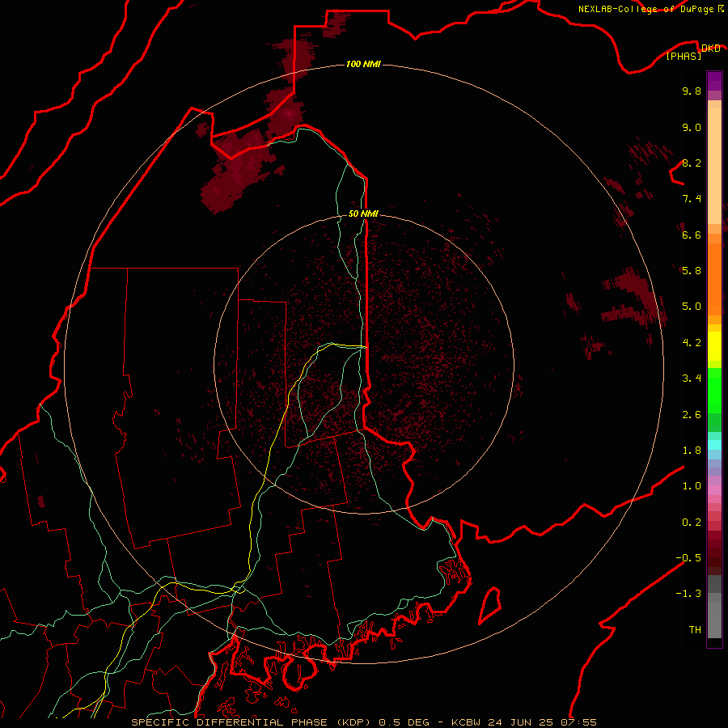Click the -1.3 scale value
728x728 pixels.
pos(688,594)
